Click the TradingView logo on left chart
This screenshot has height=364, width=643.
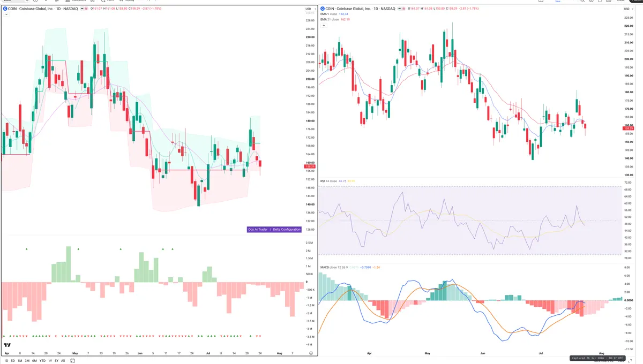tap(8, 345)
